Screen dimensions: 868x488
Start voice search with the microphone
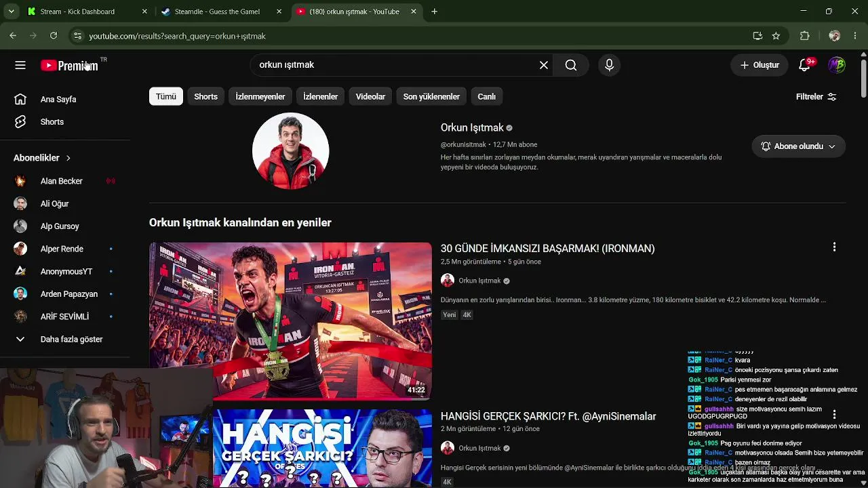pyautogui.click(x=609, y=65)
